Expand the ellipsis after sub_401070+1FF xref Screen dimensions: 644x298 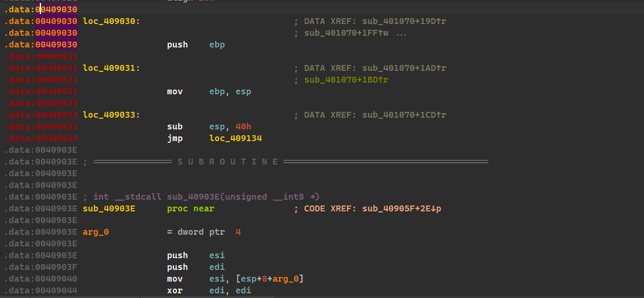point(401,33)
